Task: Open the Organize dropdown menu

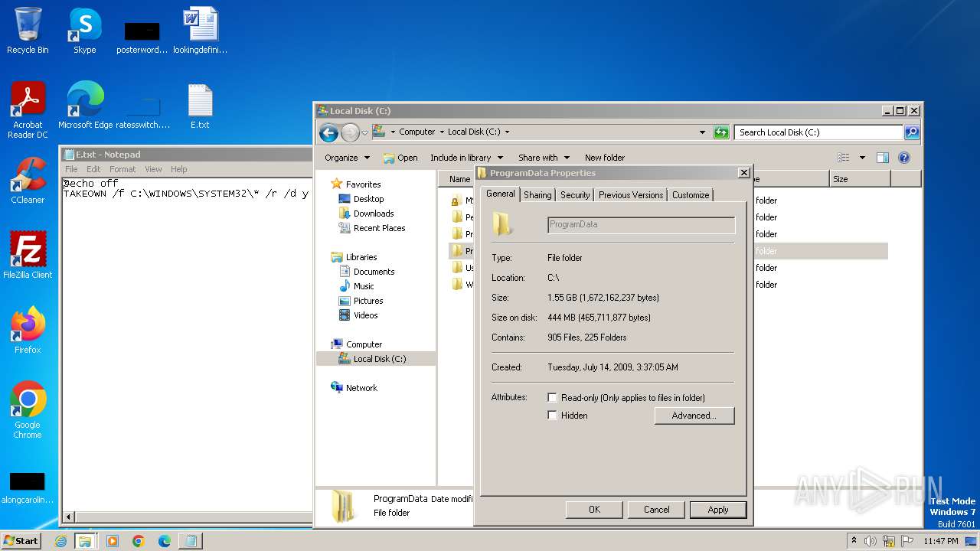Action: click(347, 158)
